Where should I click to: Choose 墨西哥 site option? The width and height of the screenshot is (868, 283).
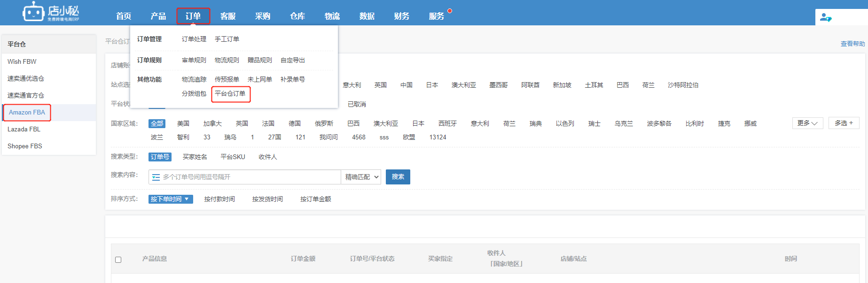point(499,85)
